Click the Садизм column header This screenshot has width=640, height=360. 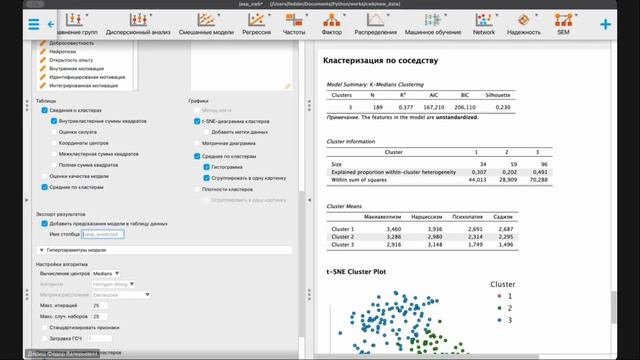(502, 217)
